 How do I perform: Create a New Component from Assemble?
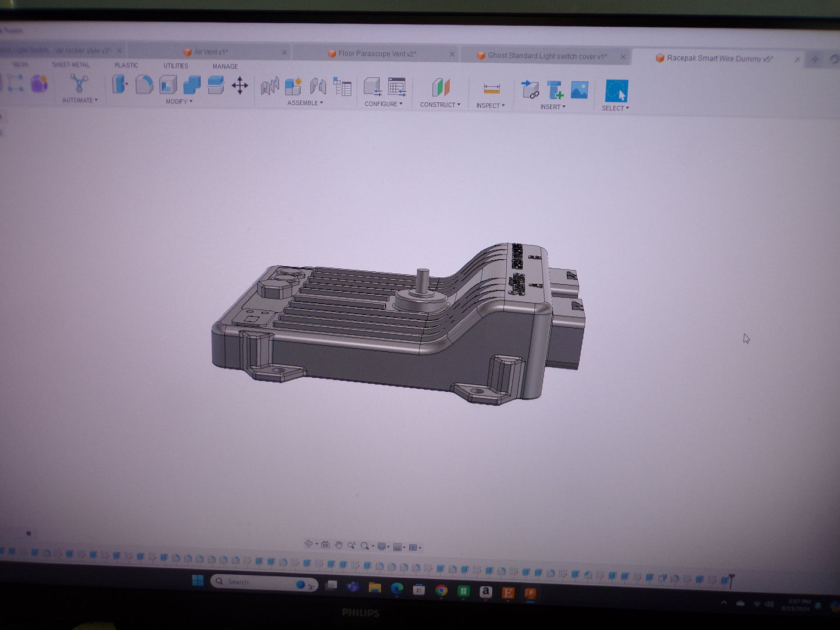(x=294, y=87)
